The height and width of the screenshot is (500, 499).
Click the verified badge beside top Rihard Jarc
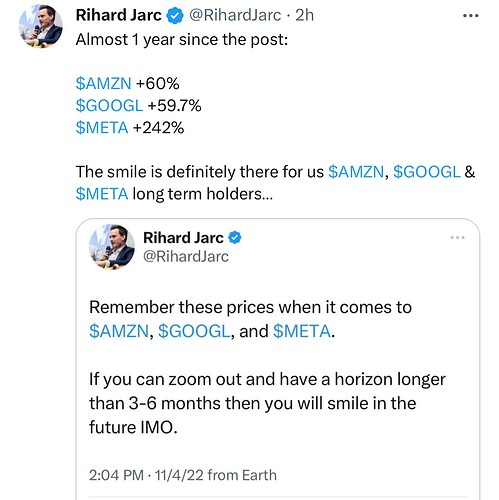175,16
